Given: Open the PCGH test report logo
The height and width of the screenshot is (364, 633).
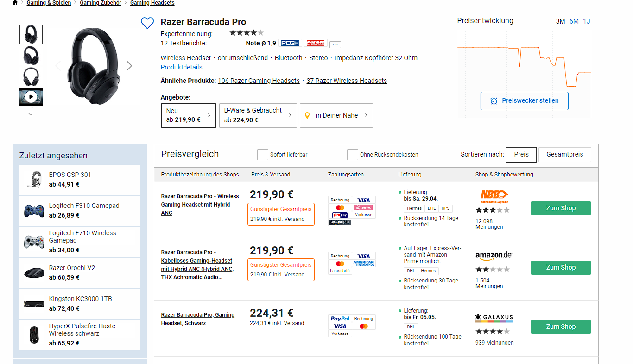Looking at the screenshot, I should [x=291, y=43].
